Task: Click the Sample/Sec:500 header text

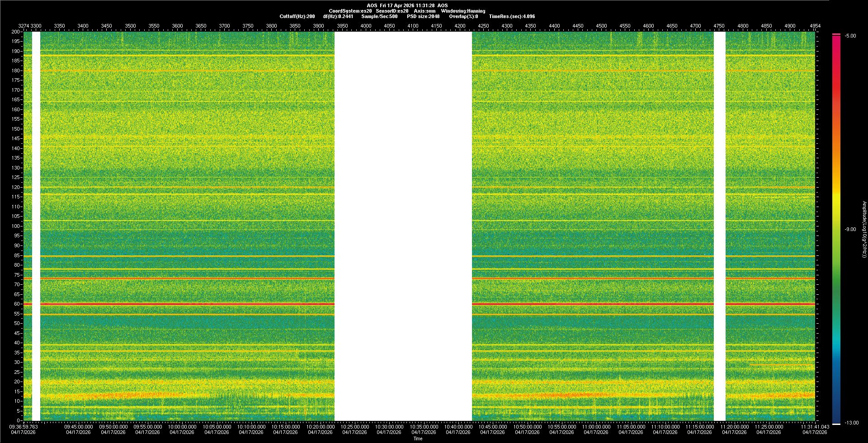Action: pyautogui.click(x=379, y=16)
